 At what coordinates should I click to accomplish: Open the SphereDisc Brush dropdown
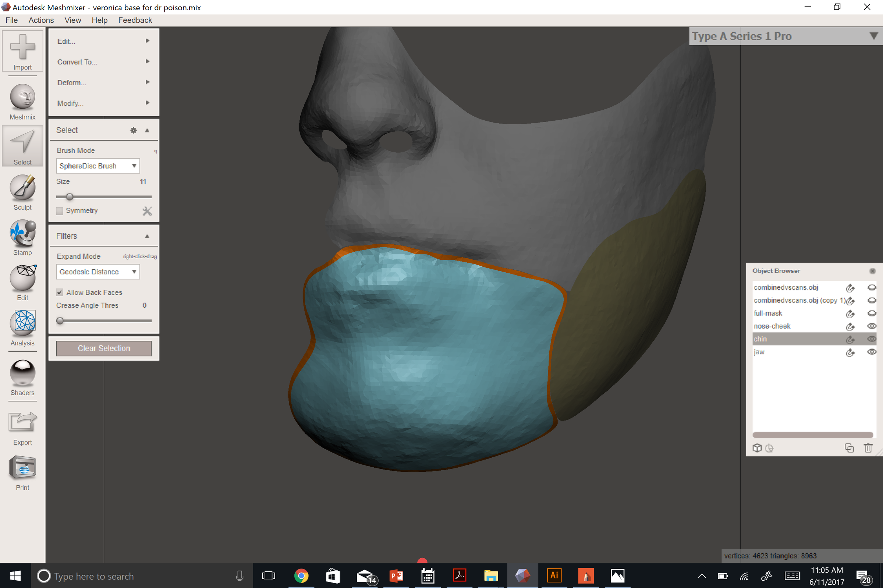tap(97, 166)
